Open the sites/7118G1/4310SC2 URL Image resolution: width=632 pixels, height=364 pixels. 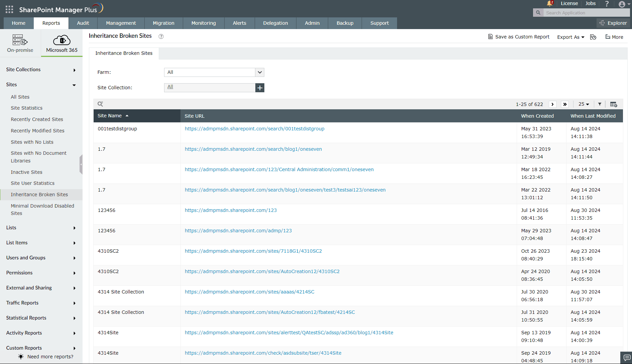(x=253, y=251)
